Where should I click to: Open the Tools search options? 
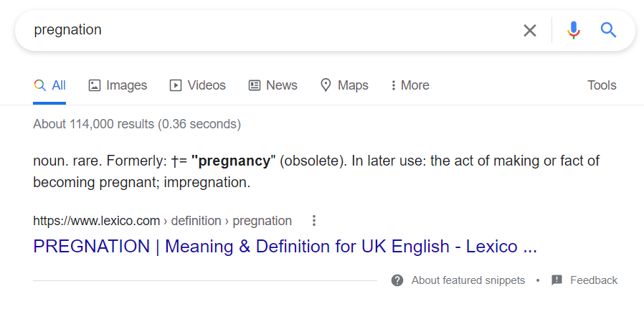[602, 85]
